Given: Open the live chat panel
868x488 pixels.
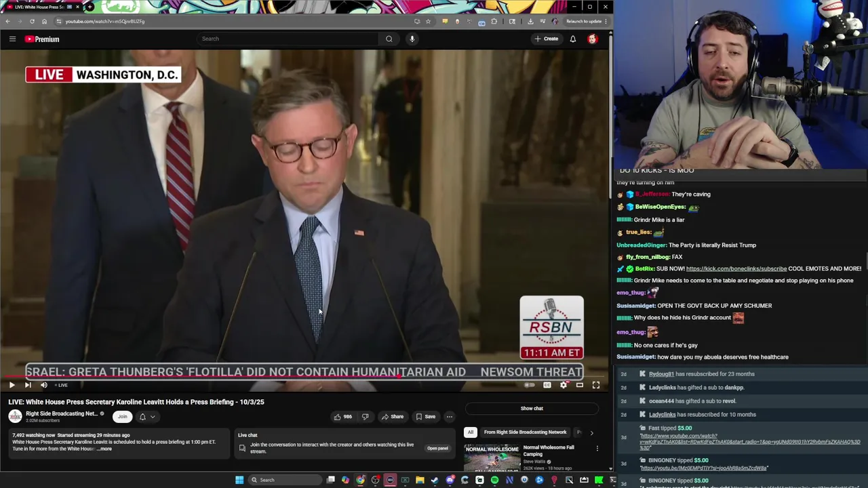Looking at the screenshot, I should pos(437,448).
